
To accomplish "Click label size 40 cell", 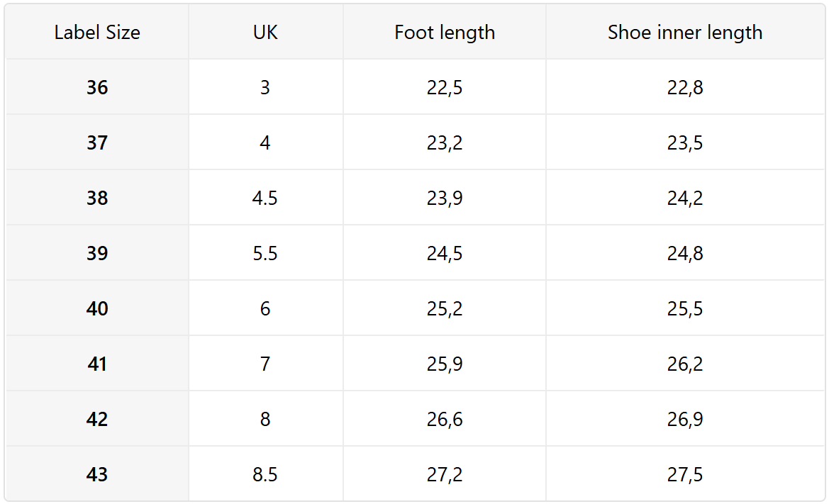I will pos(97,309).
